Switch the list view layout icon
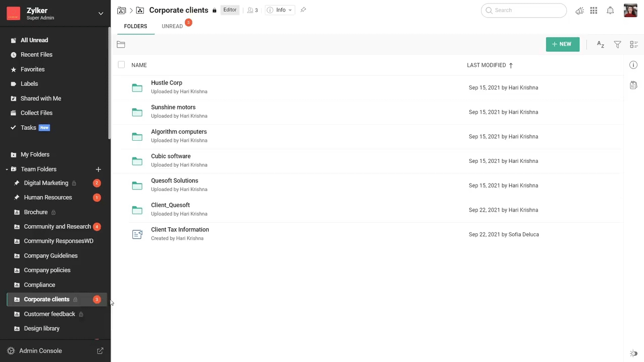The image size is (644, 362). (x=633, y=45)
